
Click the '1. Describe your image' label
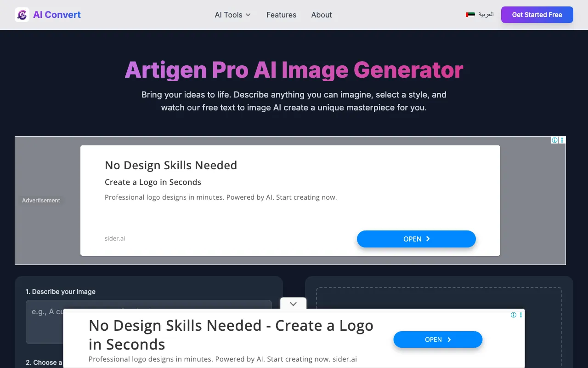61,292
